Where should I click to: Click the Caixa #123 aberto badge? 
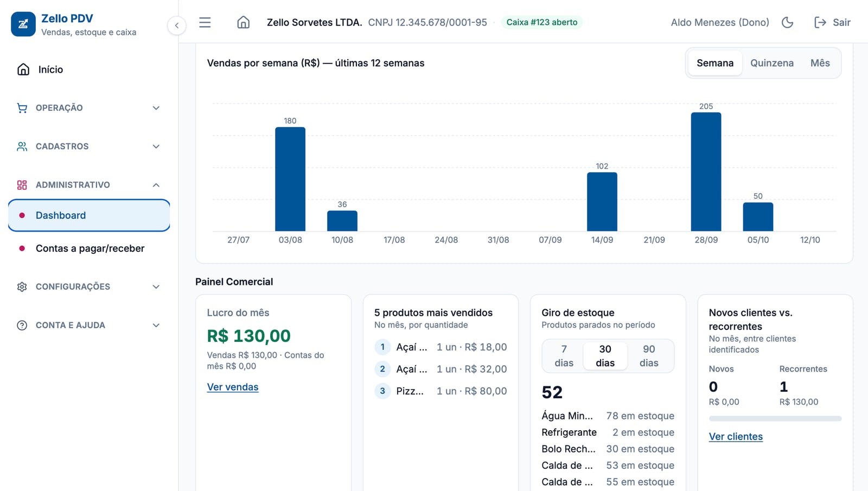(x=541, y=22)
